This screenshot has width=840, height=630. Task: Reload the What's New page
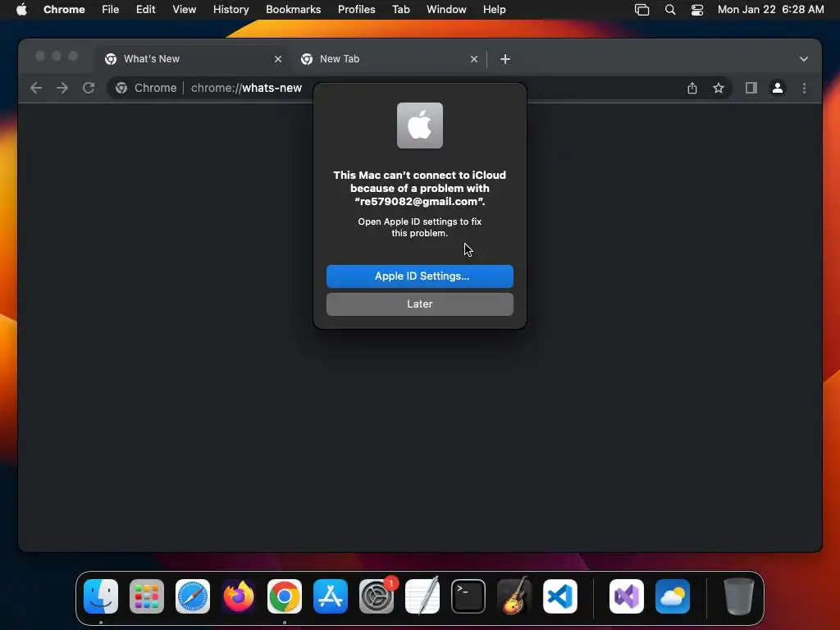89,88
